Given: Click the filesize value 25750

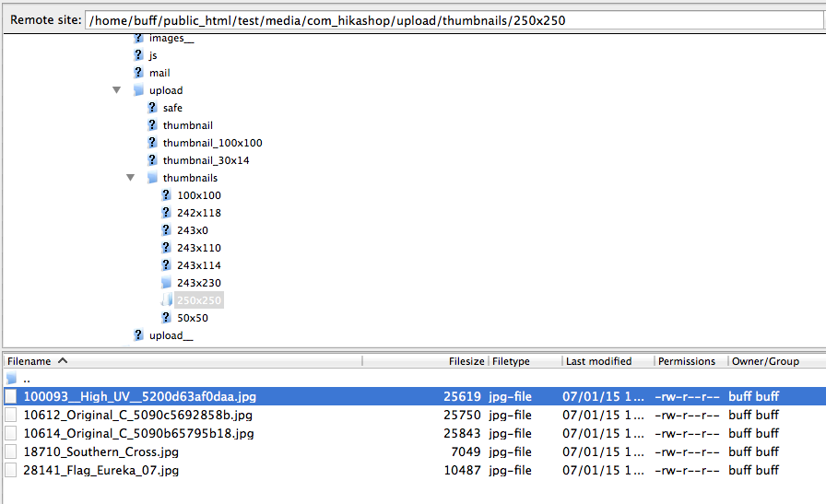Looking at the screenshot, I should coord(463,415).
